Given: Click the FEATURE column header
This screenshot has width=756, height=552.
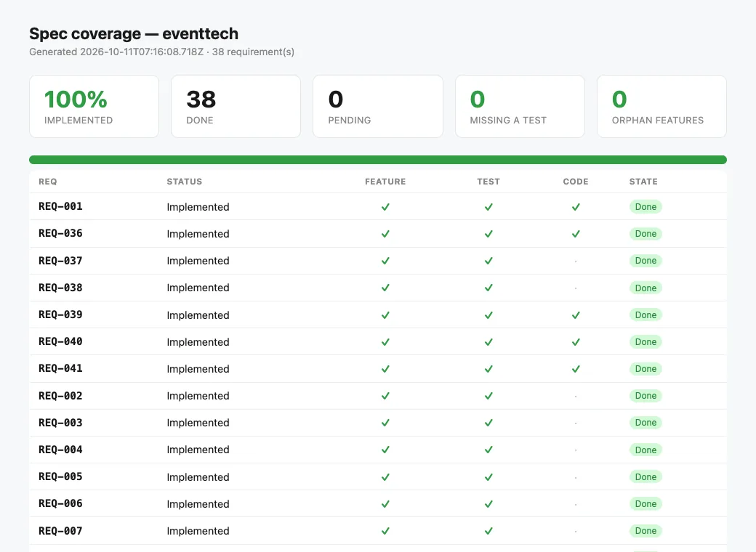Looking at the screenshot, I should [x=385, y=182].
